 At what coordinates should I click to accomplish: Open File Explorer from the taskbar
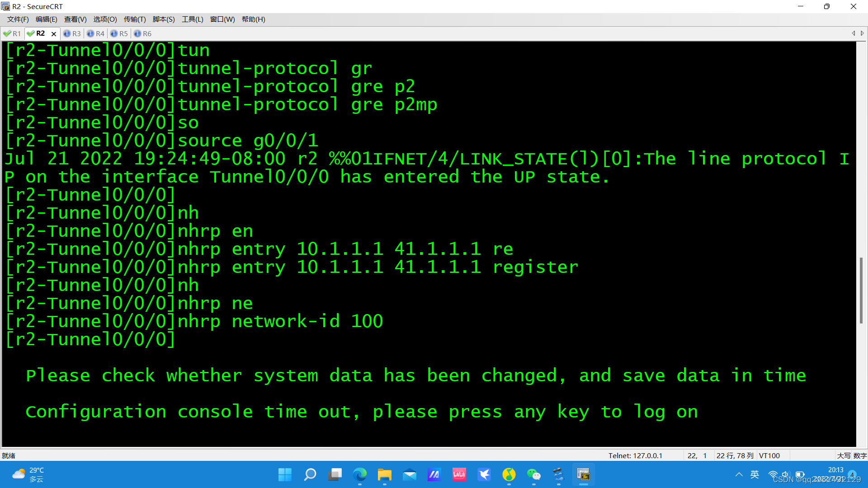pyautogui.click(x=385, y=474)
